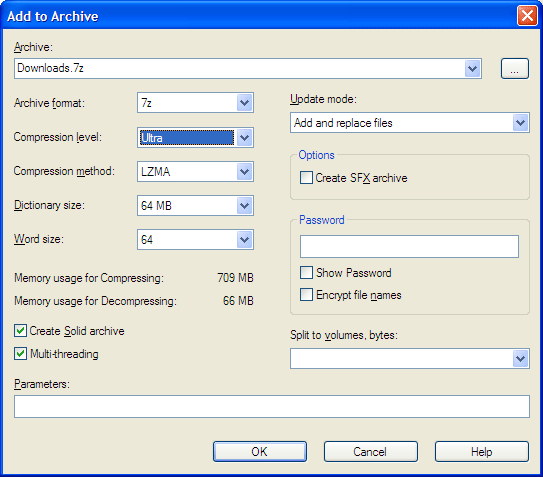Image resolution: width=543 pixels, height=477 pixels.
Task: Open the Archive format dropdown
Action: coord(195,103)
